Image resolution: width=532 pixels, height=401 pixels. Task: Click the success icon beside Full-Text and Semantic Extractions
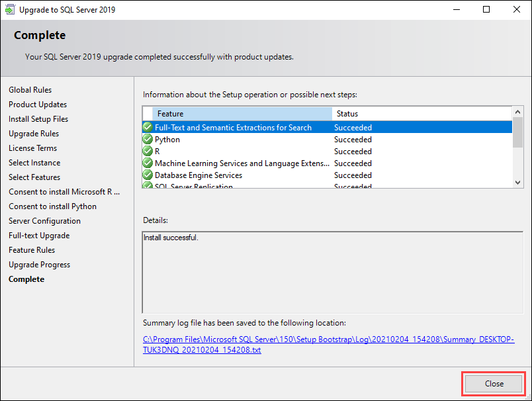click(147, 127)
